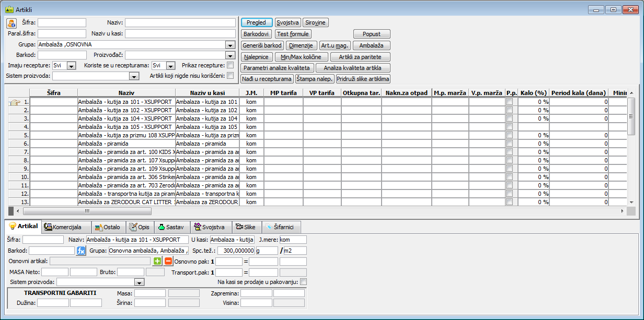Toggle 'Na kasi se prodaje u pakovanju'
The width and height of the screenshot is (644, 320).
(x=304, y=282)
